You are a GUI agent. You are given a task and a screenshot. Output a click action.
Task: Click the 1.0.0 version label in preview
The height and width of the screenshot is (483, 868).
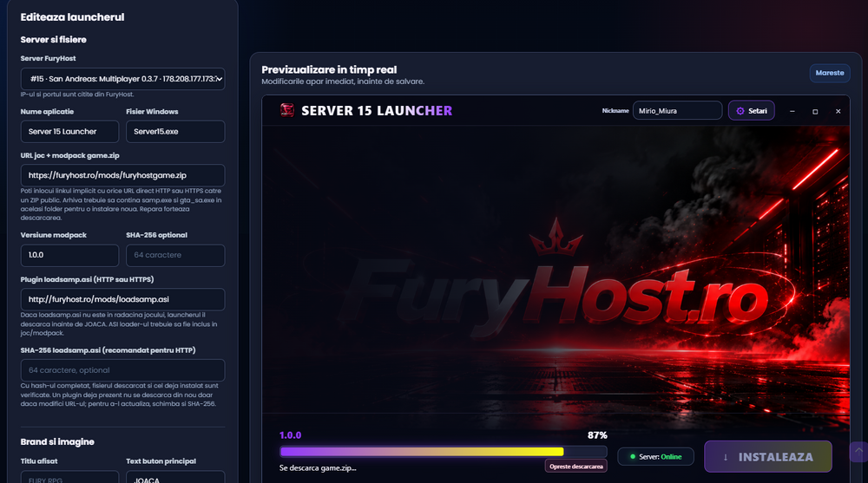[x=290, y=435]
